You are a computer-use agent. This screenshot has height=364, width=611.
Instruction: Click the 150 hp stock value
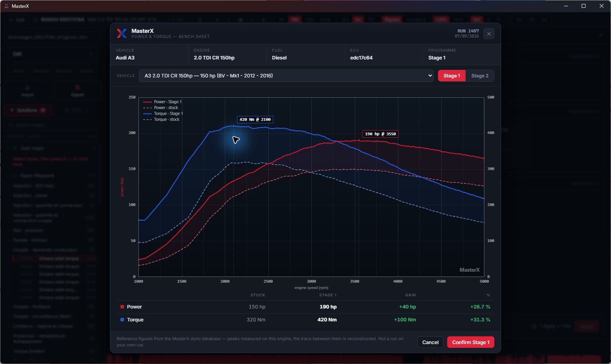click(257, 307)
